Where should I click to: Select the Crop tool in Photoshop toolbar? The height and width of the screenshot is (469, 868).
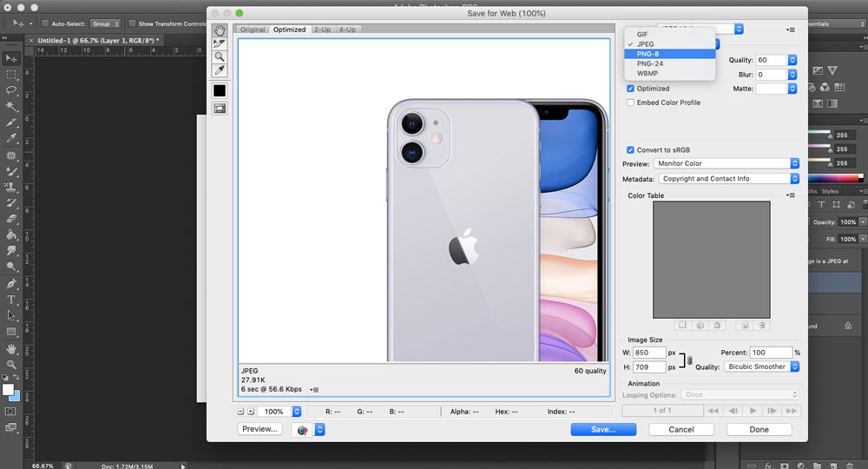10,122
